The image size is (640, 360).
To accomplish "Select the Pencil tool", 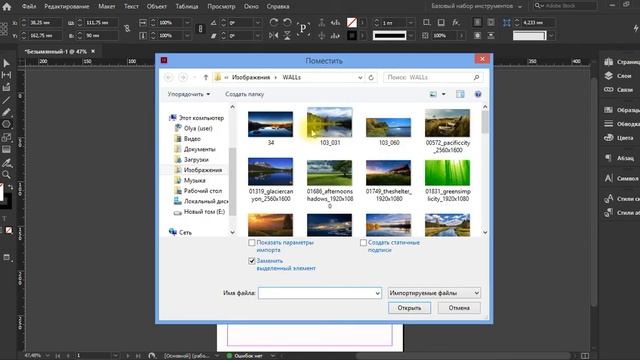I will pyautogui.click(x=7, y=112).
